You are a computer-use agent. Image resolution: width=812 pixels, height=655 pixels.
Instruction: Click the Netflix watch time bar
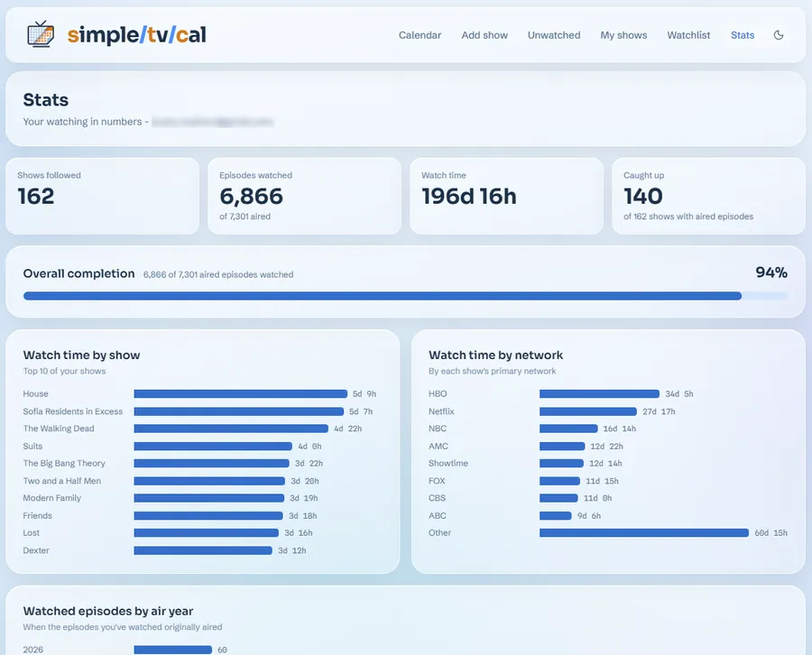click(587, 411)
